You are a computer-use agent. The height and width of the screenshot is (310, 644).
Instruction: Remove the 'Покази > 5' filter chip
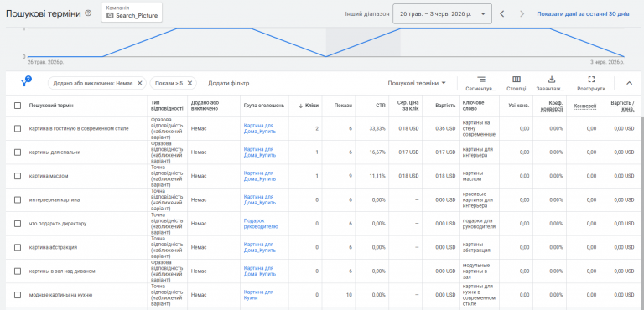click(190, 83)
